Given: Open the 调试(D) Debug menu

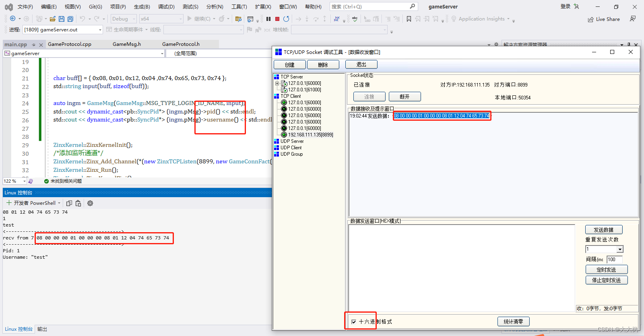Looking at the screenshot, I should pyautogui.click(x=166, y=7).
